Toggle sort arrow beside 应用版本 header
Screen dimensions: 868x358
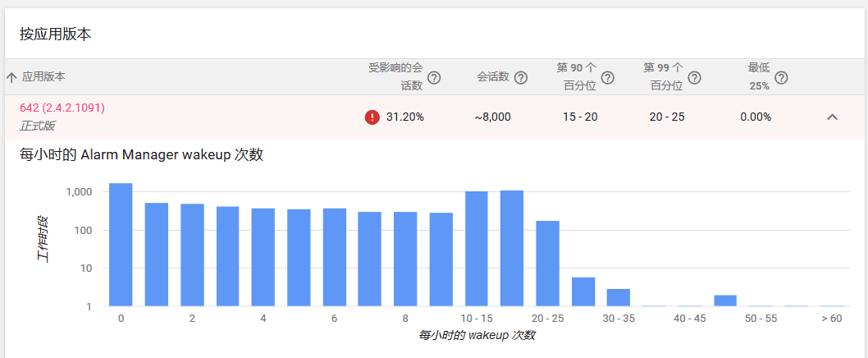11,77
